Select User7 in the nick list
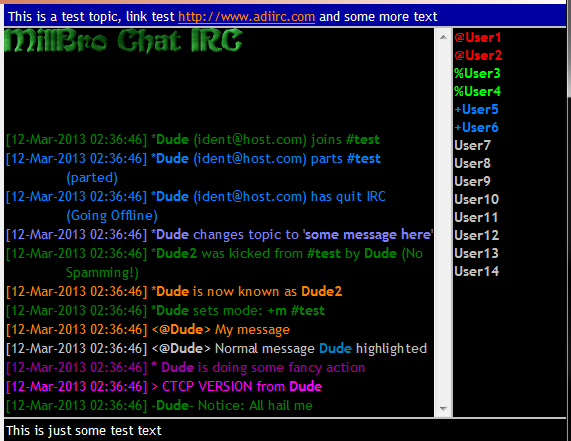Viewport: 571px width, 441px height. click(x=472, y=145)
